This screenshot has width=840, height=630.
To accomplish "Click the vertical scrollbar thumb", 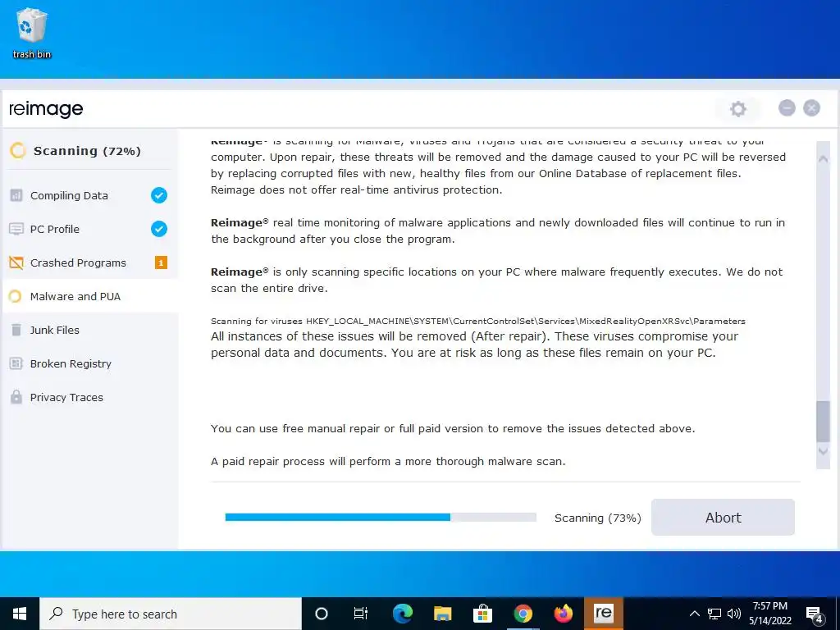I will tap(823, 421).
